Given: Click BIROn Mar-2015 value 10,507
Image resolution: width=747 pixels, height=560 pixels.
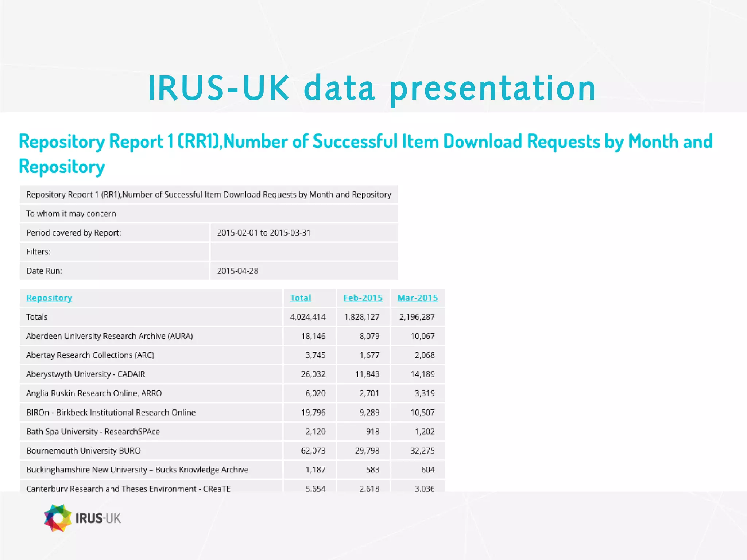Looking at the screenshot, I should pyautogui.click(x=423, y=412).
